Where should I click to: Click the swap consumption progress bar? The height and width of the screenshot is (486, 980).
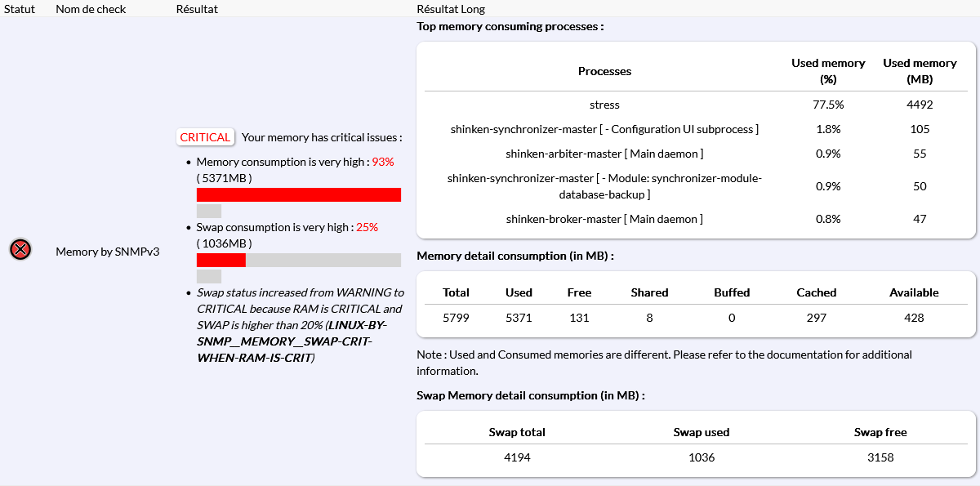tap(298, 260)
